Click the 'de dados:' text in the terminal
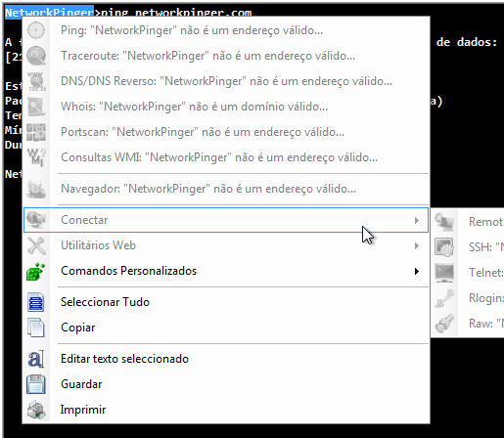This screenshot has height=438, width=504. [467, 42]
